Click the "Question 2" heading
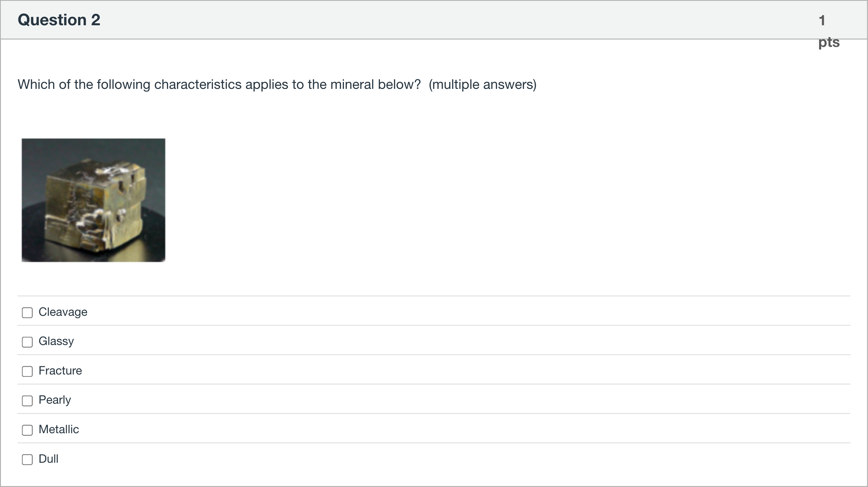The image size is (868, 487). tap(59, 20)
